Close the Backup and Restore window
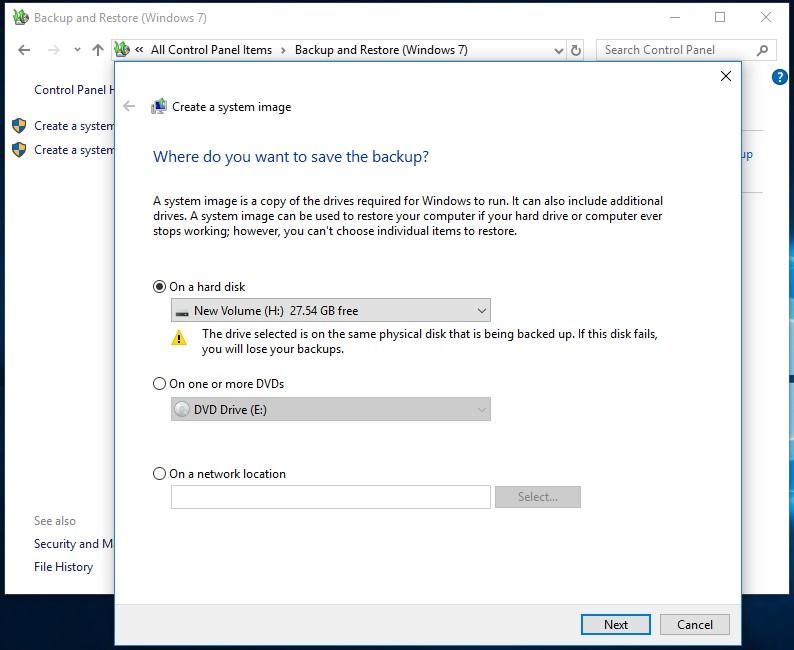The image size is (794, 650). pos(766,17)
